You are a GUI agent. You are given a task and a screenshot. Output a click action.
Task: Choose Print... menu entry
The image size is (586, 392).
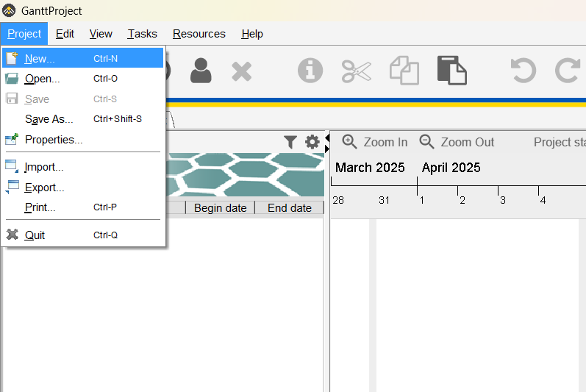[x=82, y=207]
